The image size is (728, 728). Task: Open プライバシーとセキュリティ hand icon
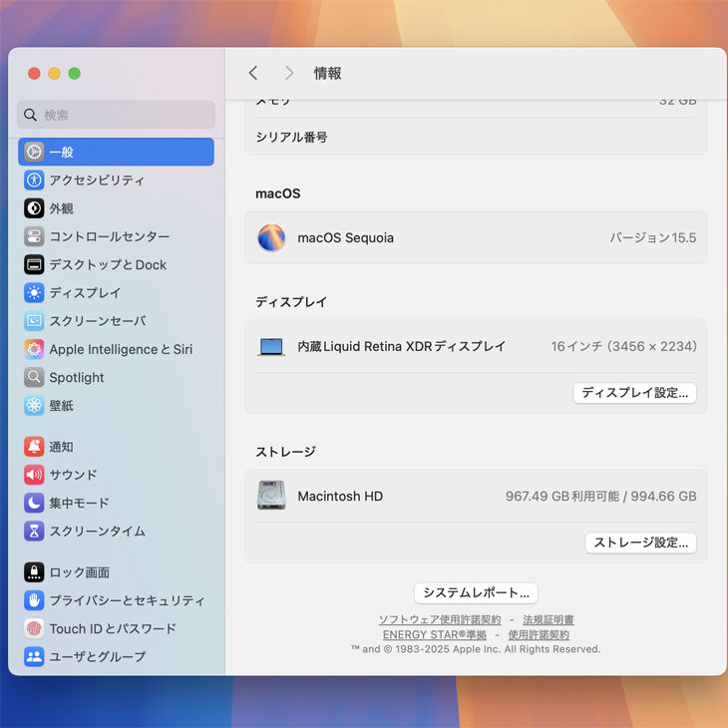pos(34,600)
